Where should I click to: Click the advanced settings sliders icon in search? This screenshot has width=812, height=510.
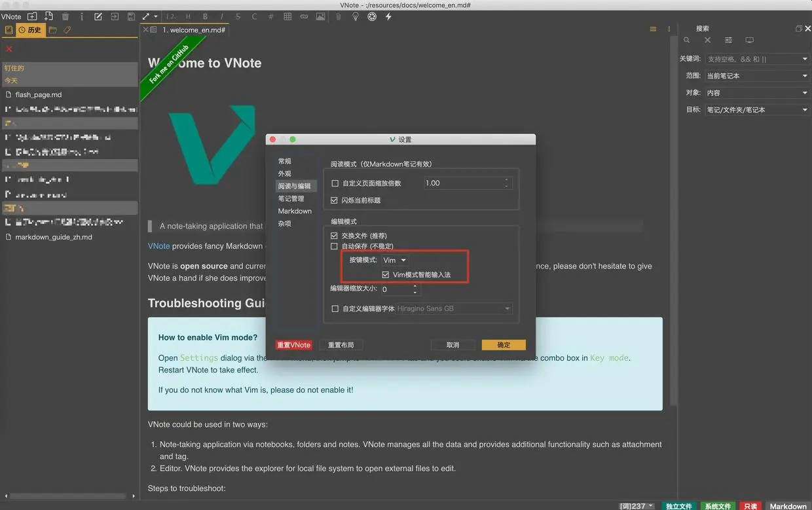click(x=728, y=41)
